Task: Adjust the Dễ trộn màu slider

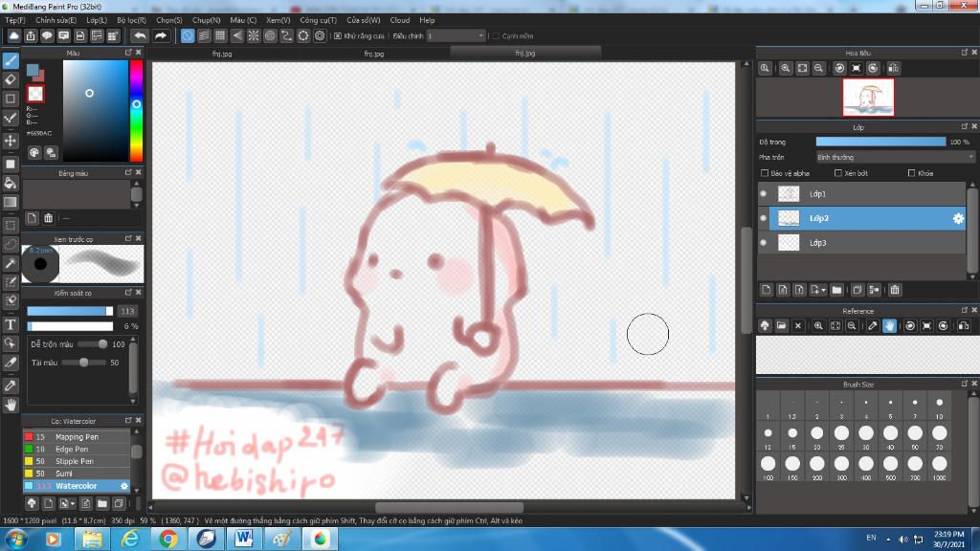Action: click(92, 344)
